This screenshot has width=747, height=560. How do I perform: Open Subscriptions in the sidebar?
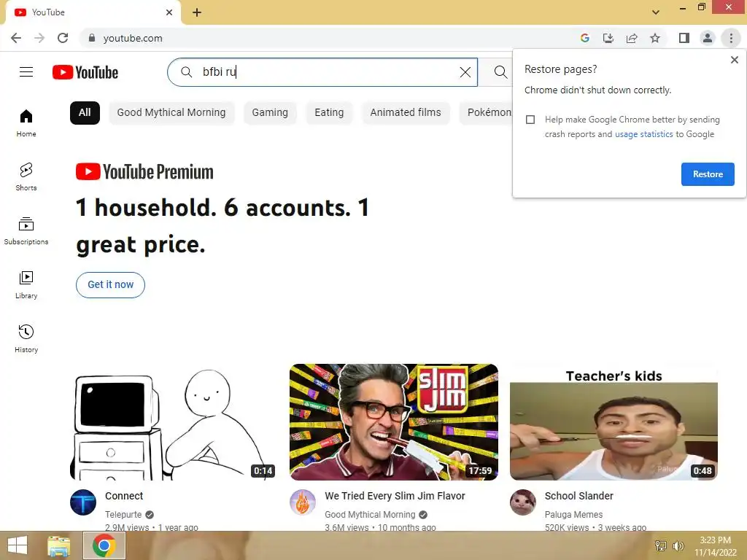coord(26,231)
